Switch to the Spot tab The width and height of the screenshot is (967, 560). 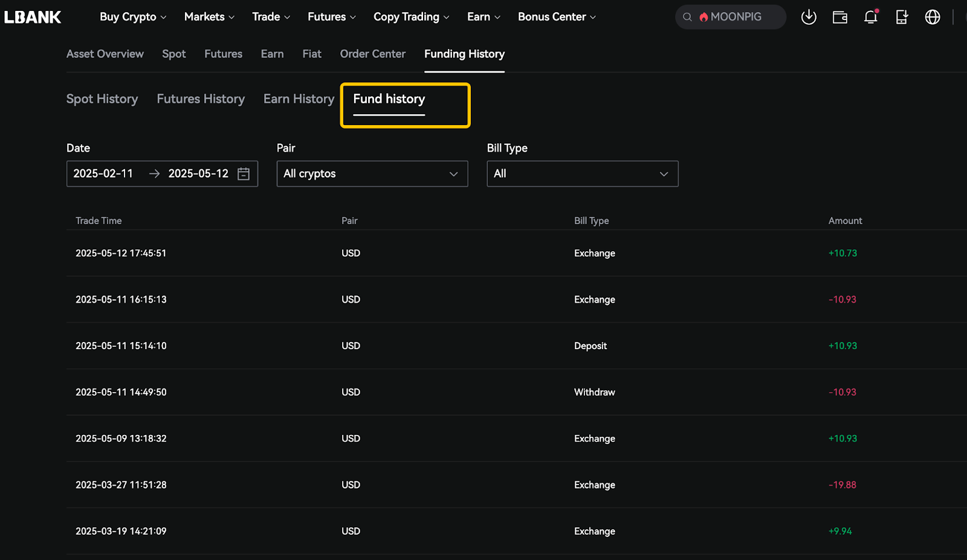(174, 54)
